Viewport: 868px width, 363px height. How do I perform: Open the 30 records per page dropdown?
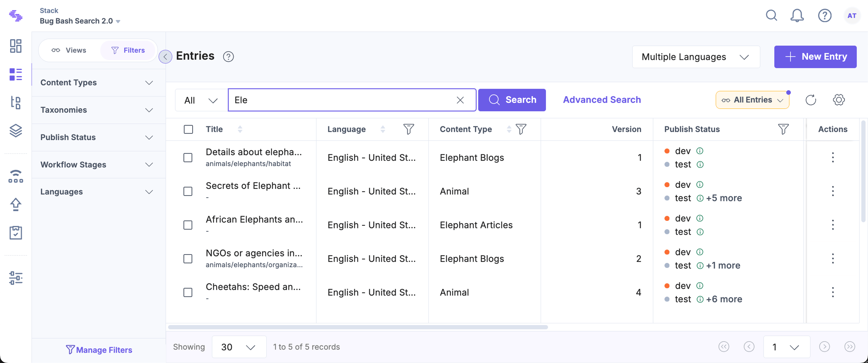[x=239, y=347]
